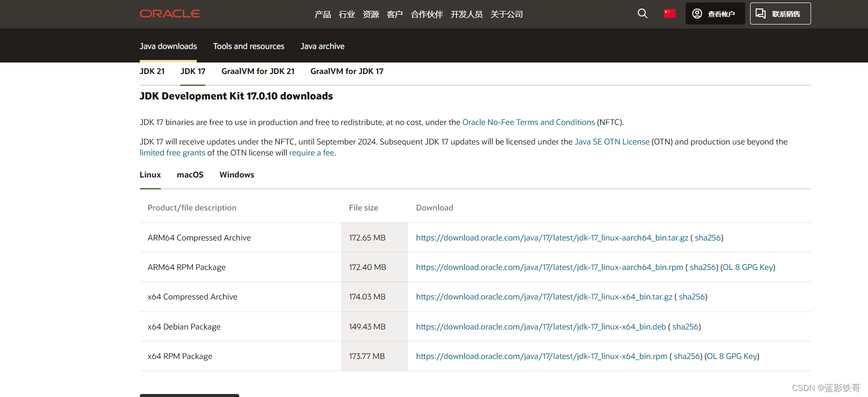Open Oracle No-Fee Terms and Conditions link

point(528,122)
